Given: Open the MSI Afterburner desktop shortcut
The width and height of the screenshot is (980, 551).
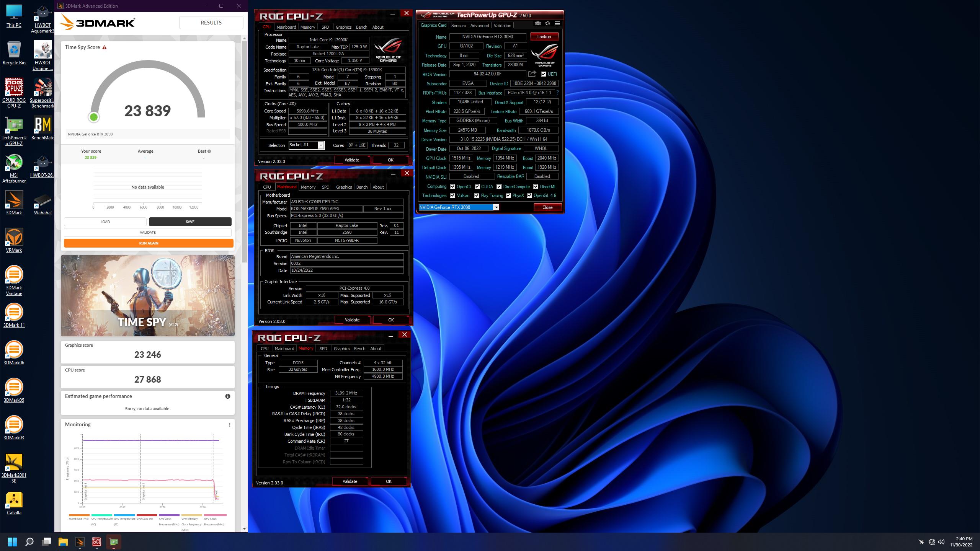Looking at the screenshot, I should pos(14,168).
